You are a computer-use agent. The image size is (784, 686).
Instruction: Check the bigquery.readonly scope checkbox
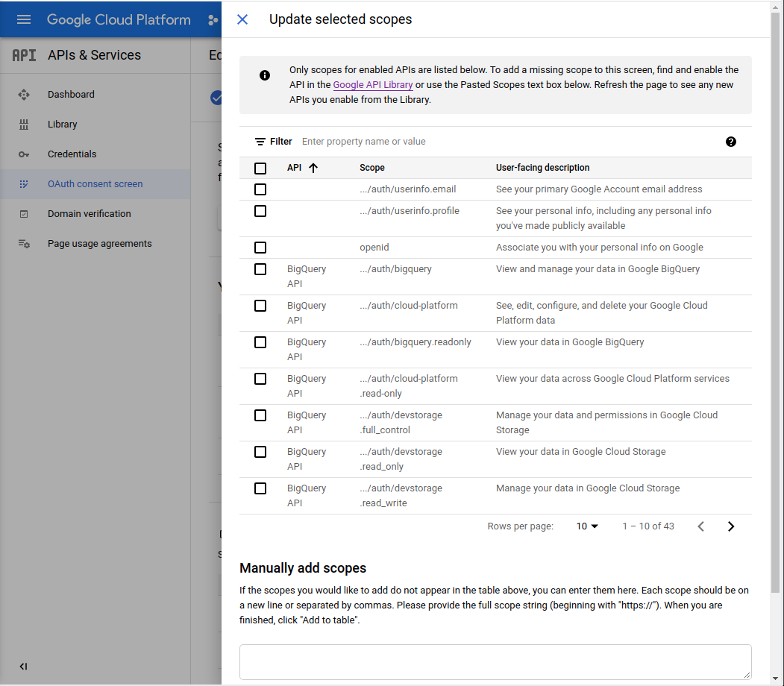(260, 342)
